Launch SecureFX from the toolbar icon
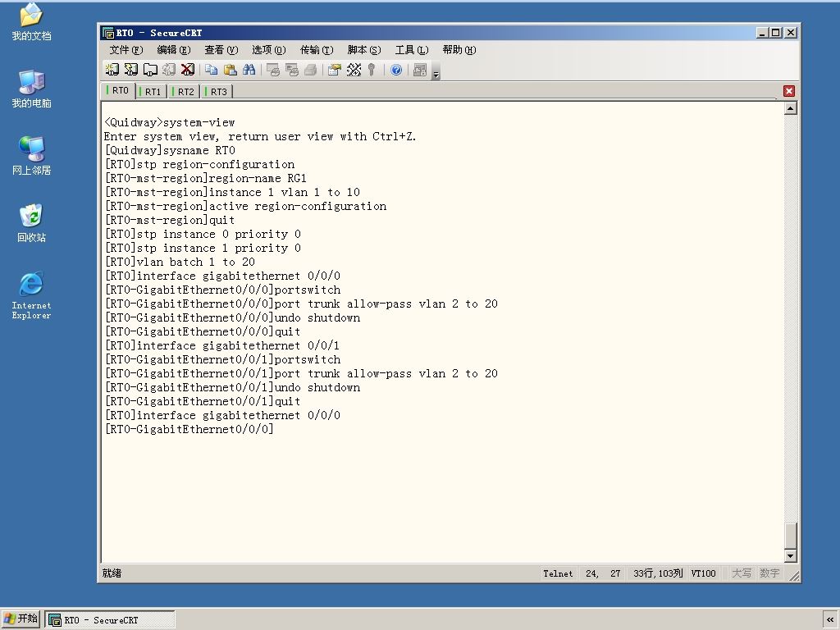Viewport: 840px width, 630px height. pos(421,70)
